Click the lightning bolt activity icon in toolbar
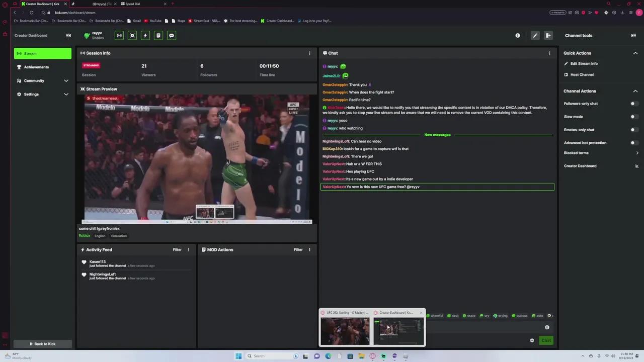 (x=145, y=36)
